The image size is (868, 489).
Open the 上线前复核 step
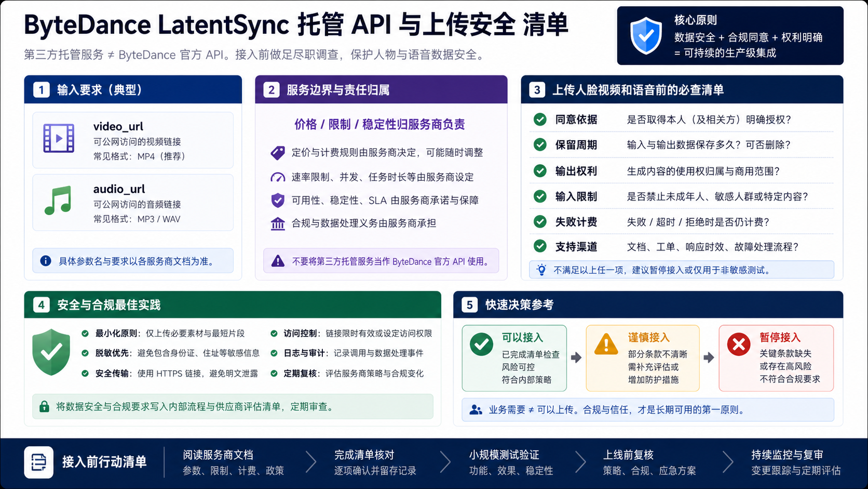coord(649,462)
